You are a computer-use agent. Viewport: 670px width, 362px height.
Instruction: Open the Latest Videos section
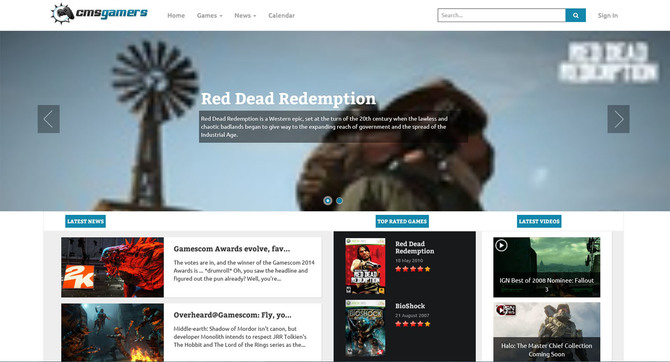pos(539,221)
